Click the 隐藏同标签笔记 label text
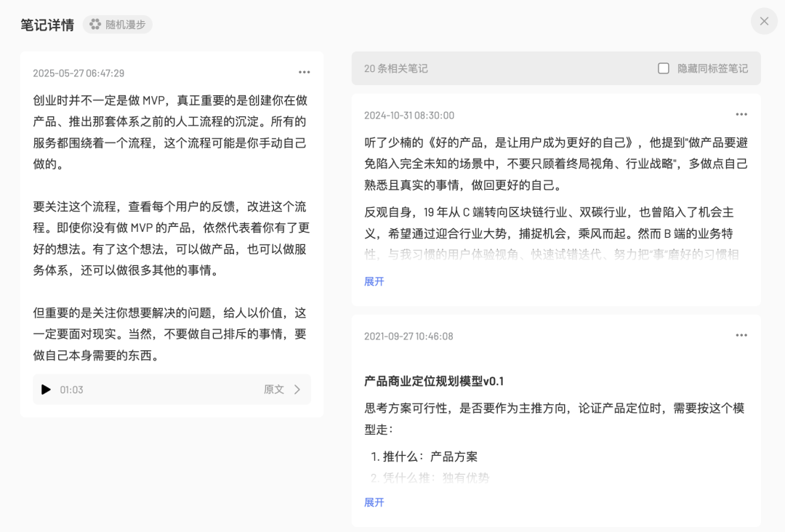The width and height of the screenshot is (785, 532). point(713,68)
